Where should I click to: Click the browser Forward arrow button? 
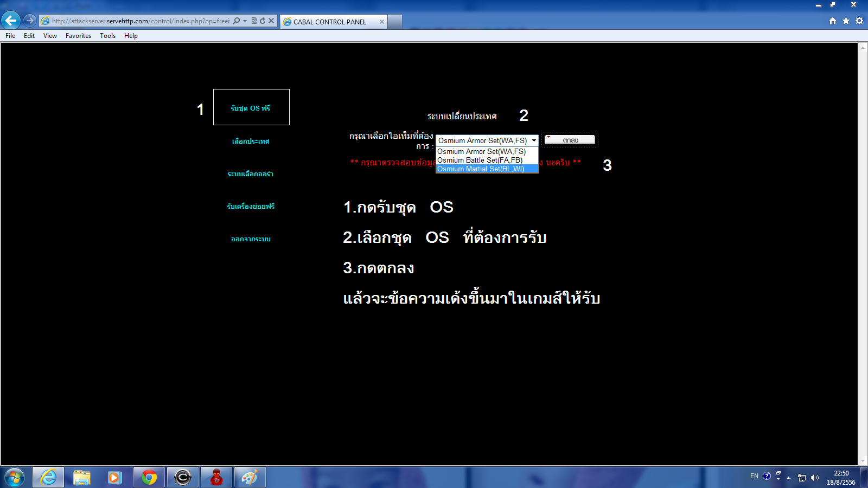coord(30,21)
